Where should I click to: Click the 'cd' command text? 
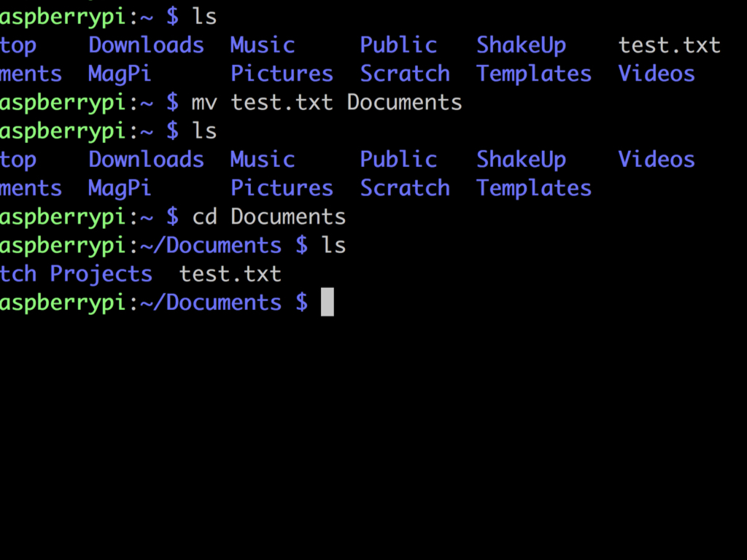pos(205,217)
